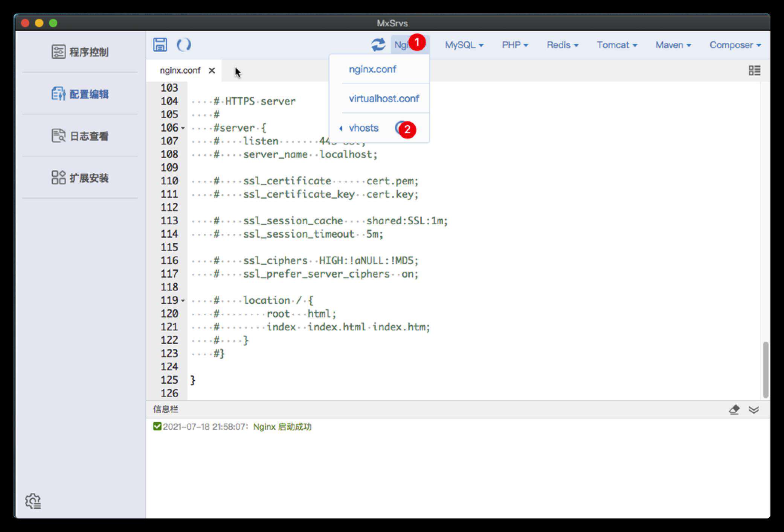Open the 程序控制 sidebar section

[80, 52]
